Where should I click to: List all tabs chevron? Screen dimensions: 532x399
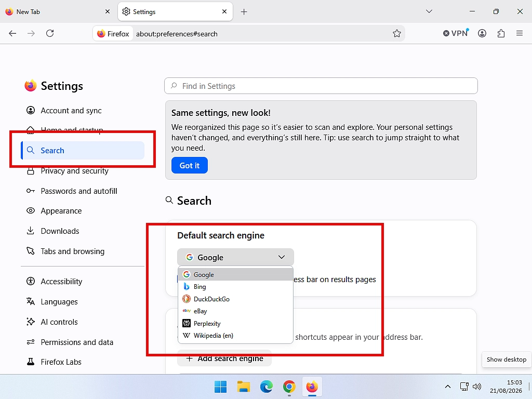tap(429, 11)
